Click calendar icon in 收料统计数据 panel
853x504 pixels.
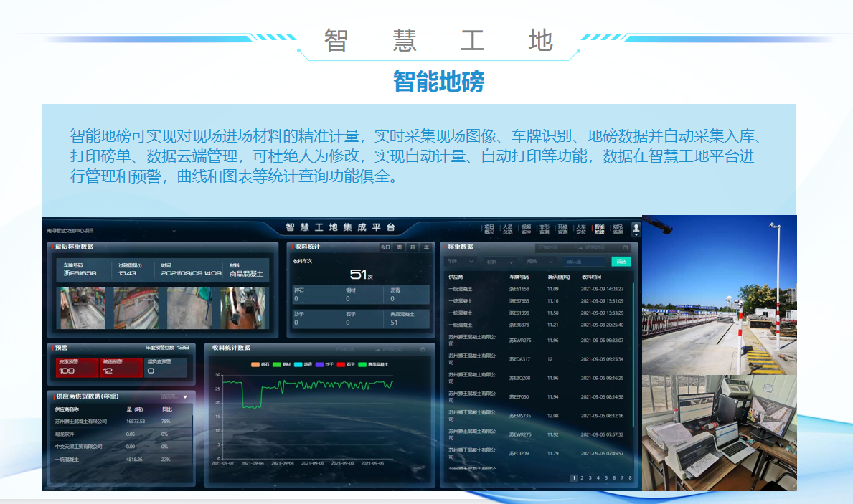(x=423, y=349)
